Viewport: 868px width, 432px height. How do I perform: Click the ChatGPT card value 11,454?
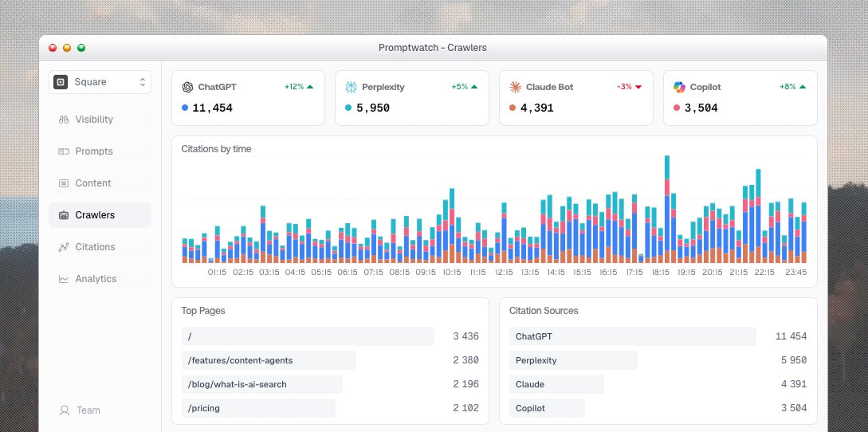point(213,108)
